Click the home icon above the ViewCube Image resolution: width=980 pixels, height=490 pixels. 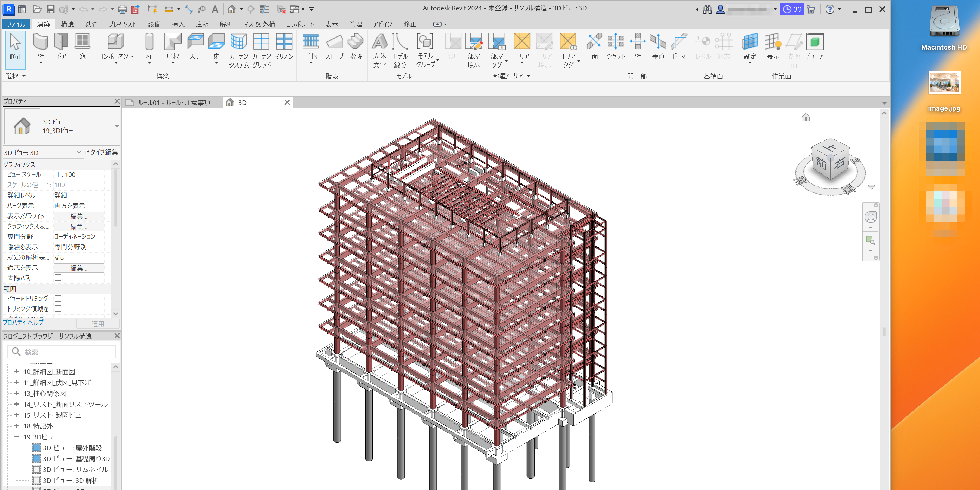click(x=806, y=117)
